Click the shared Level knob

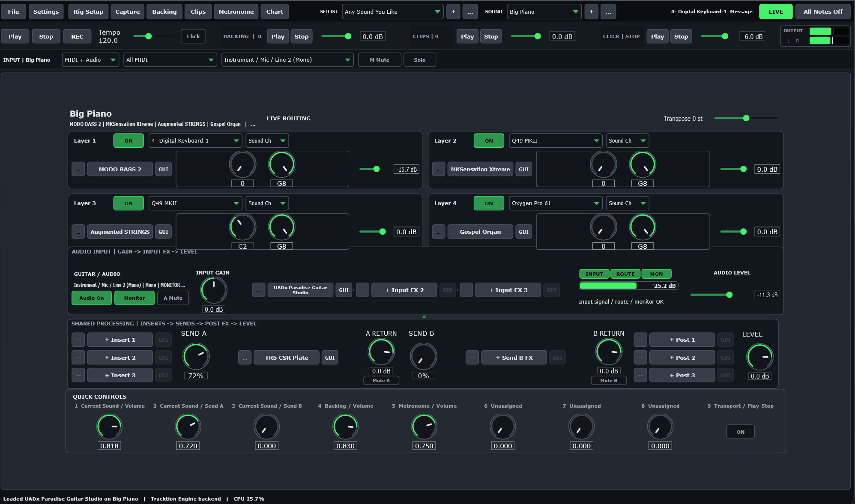tap(759, 357)
